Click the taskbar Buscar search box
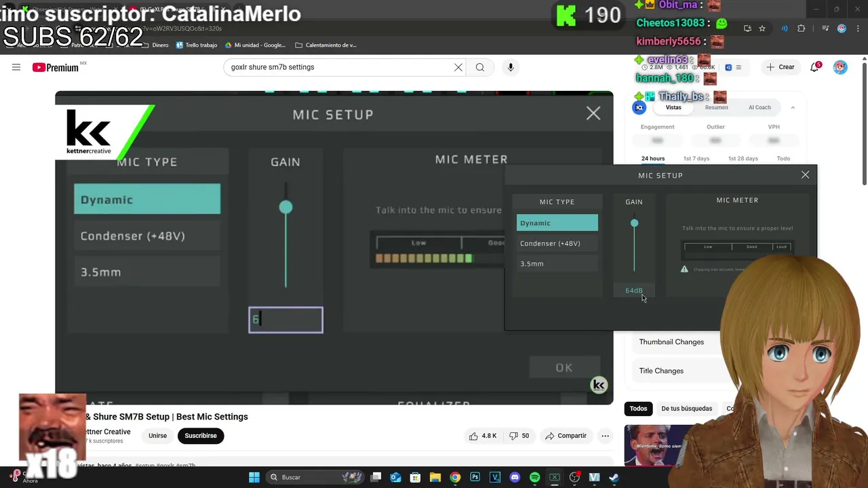The height and width of the screenshot is (488, 868). [317, 477]
